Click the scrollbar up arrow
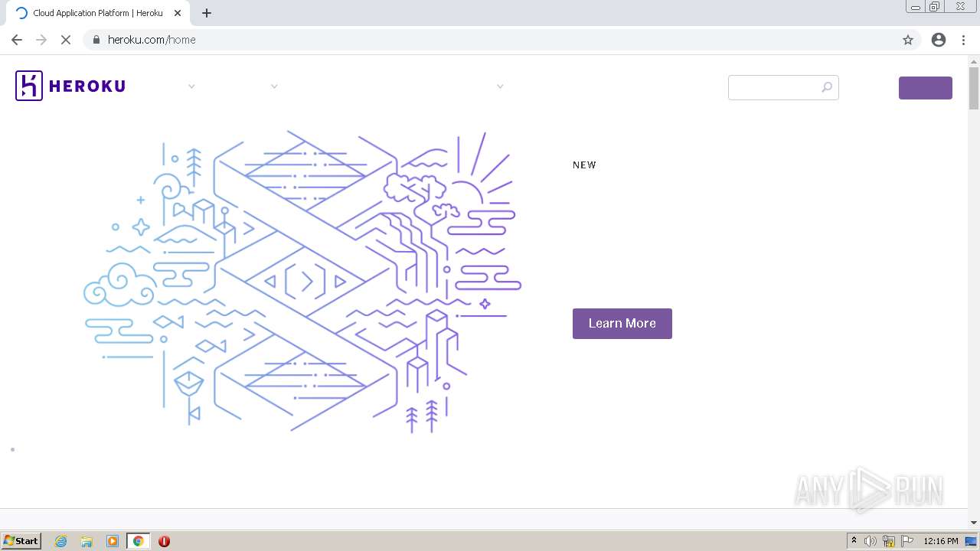The width and height of the screenshot is (980, 551). click(x=974, y=61)
